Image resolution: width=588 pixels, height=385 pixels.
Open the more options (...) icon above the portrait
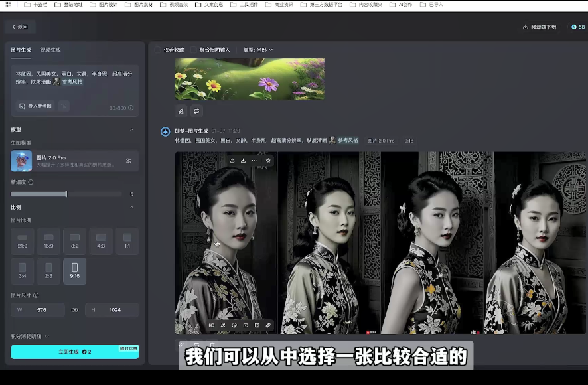point(254,159)
